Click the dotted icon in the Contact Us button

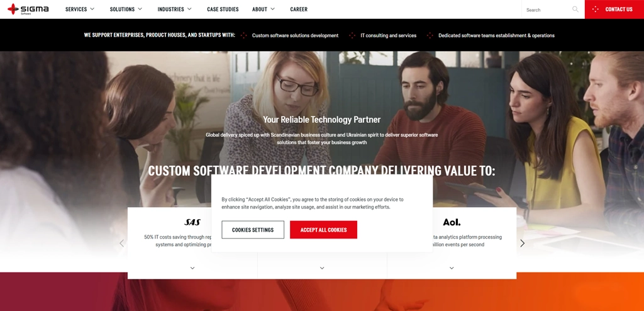596,9
